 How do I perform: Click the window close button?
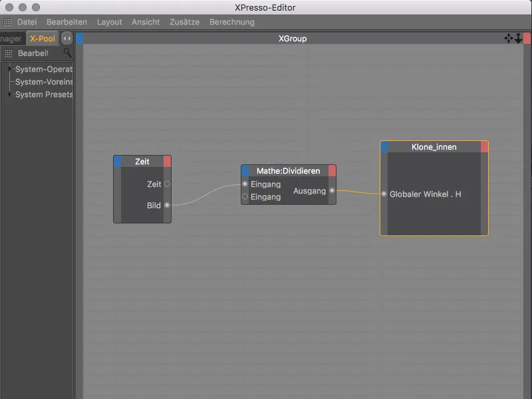pos(9,7)
